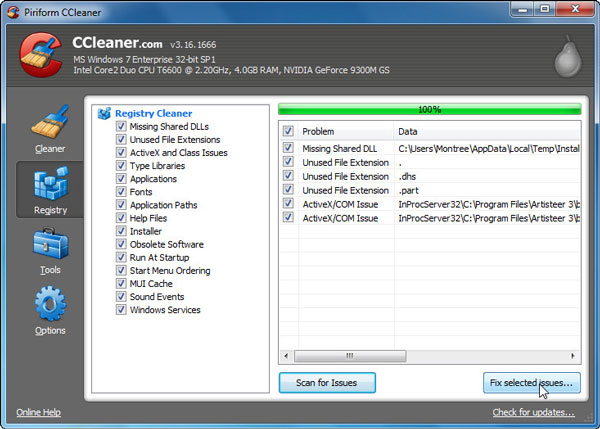This screenshot has width=600, height=429.
Task: Click the Registry Cleaner tree icon
Action: click(104, 113)
